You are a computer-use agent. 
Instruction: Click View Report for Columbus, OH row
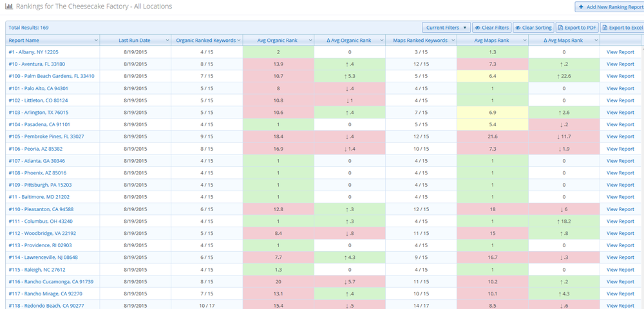pos(620,221)
